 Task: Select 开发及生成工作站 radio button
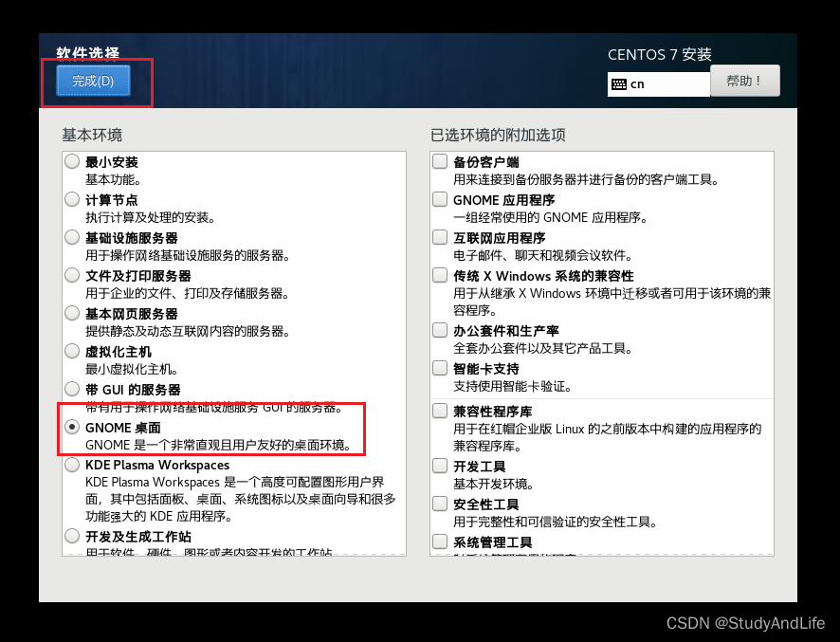[72, 536]
